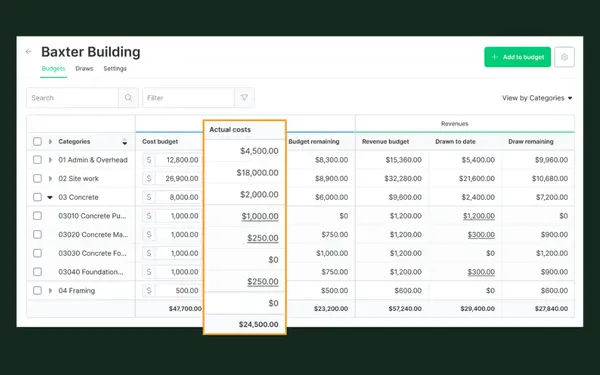
Task: Check the 04 Framing row checkbox
Action: (x=37, y=291)
